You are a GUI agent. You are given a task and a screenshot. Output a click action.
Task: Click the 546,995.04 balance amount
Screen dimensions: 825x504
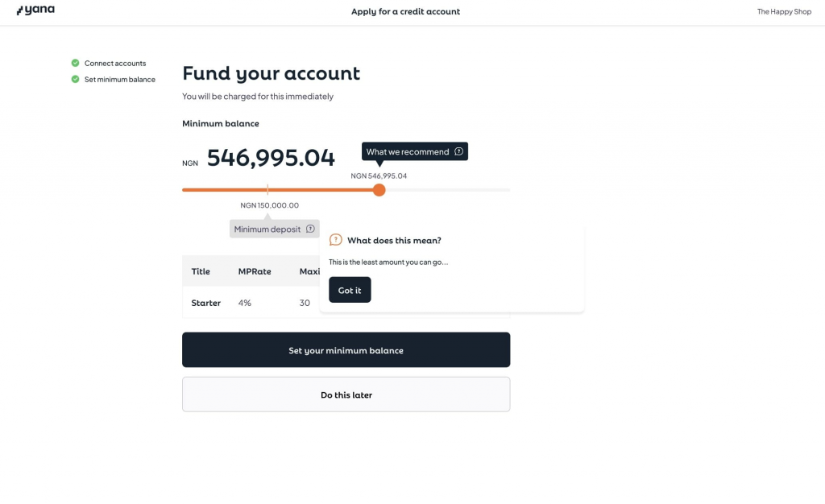point(271,159)
